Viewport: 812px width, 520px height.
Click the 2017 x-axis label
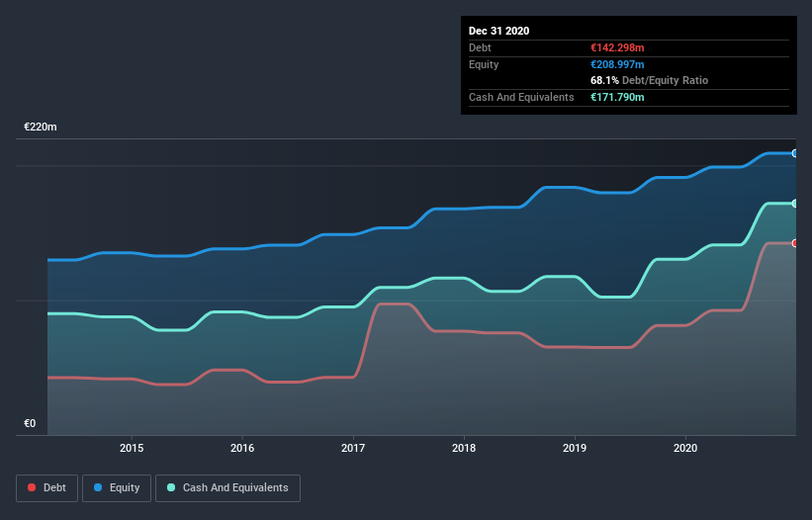[353, 448]
